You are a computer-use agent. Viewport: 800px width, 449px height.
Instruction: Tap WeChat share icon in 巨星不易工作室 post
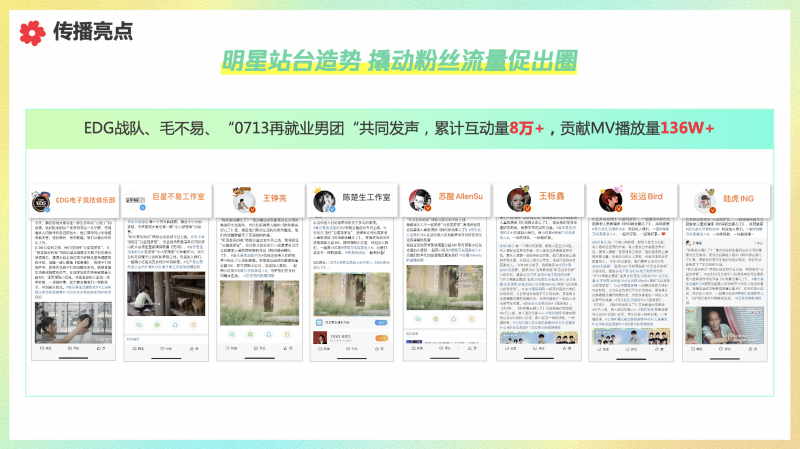click(x=139, y=325)
